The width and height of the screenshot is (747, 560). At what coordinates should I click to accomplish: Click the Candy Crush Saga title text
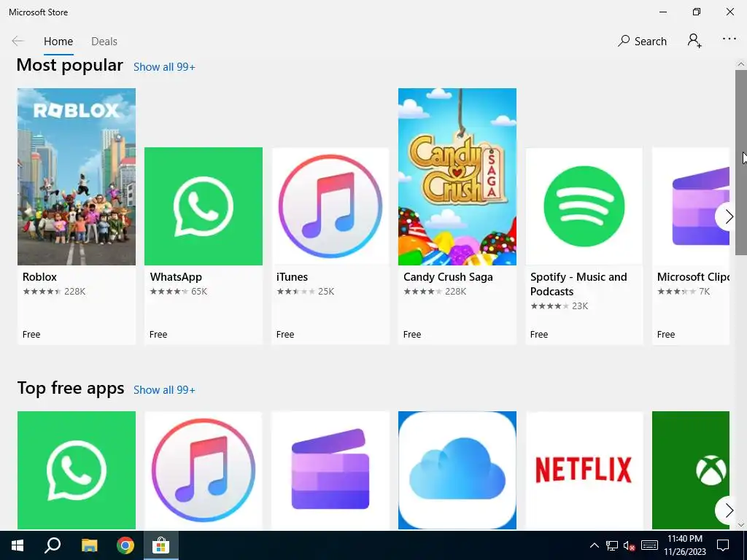click(x=448, y=277)
